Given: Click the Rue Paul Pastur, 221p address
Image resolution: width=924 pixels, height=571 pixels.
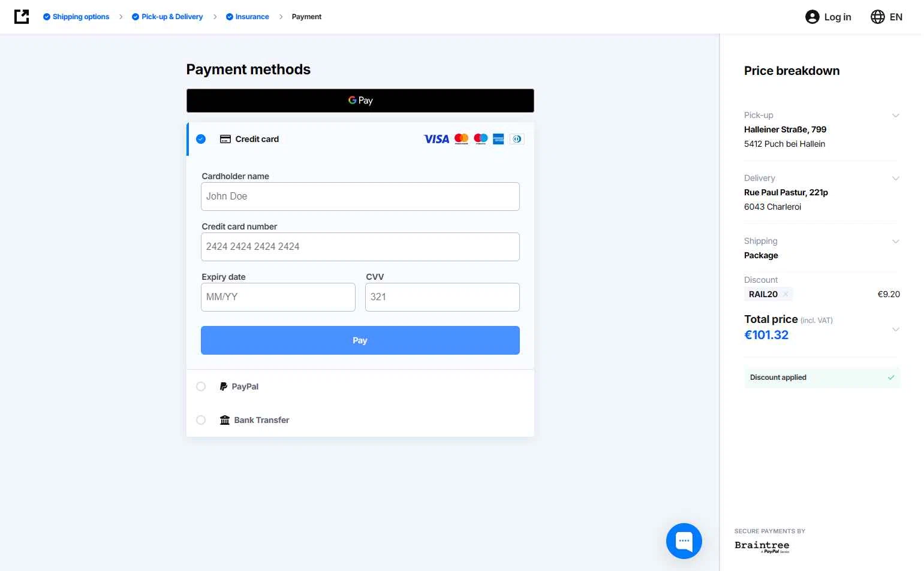Looking at the screenshot, I should tap(786, 192).
